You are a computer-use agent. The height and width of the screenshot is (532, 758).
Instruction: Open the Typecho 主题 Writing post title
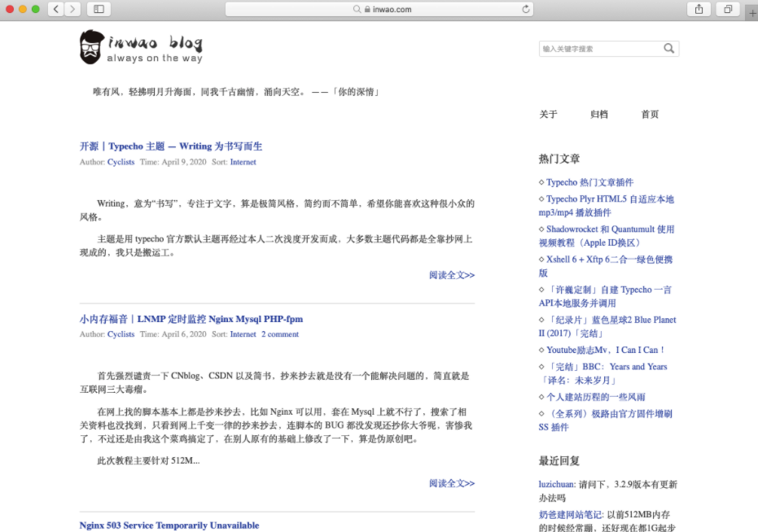tap(171, 146)
